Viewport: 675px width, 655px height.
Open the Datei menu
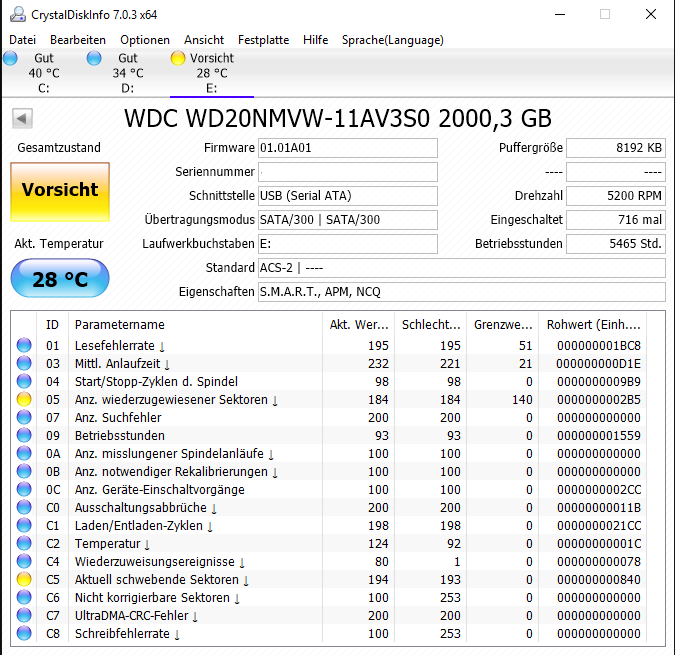(x=22, y=40)
